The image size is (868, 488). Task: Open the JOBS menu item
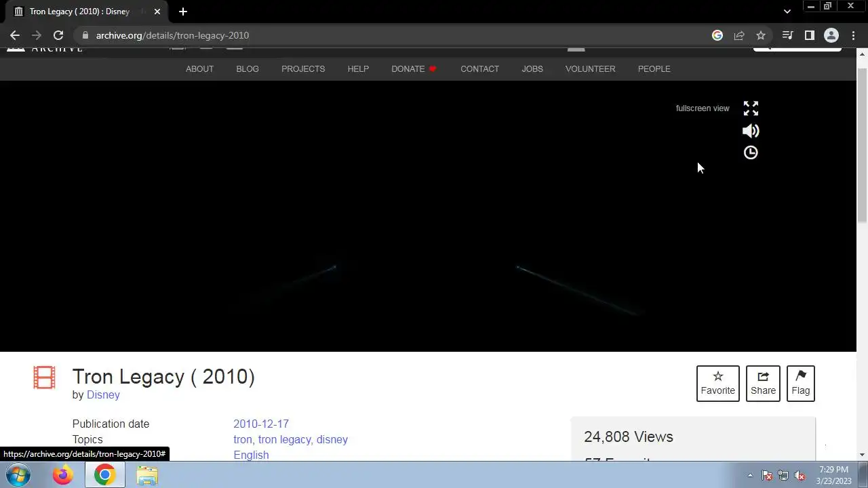point(532,69)
